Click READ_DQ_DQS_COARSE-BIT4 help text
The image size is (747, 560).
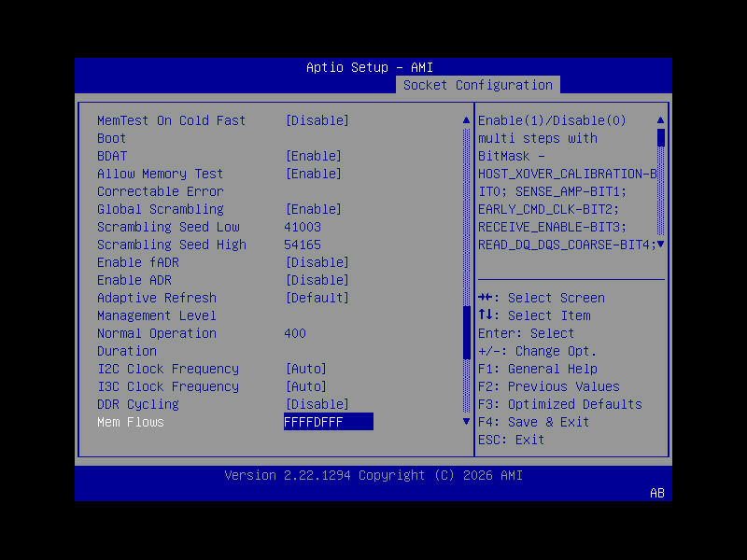567,245
